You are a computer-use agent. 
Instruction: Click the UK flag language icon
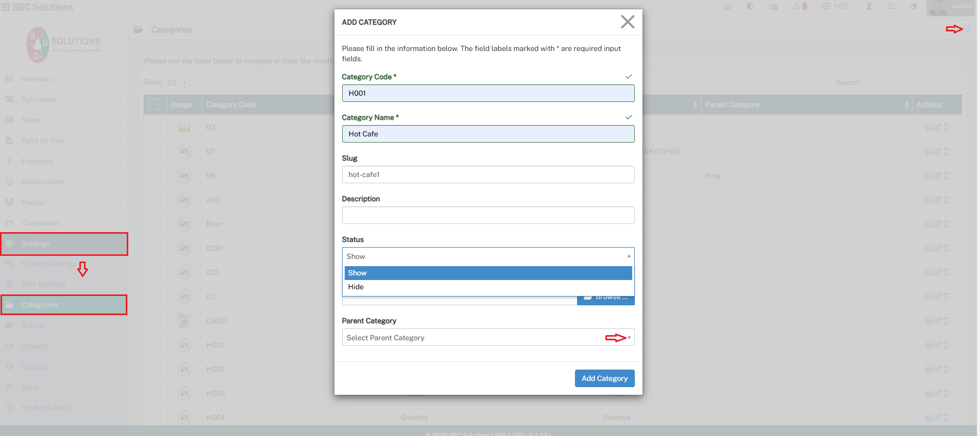pyautogui.click(x=773, y=7)
